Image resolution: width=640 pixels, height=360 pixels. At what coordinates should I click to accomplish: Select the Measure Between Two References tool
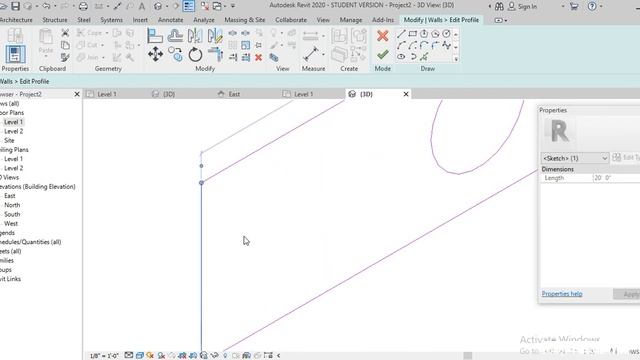point(311,54)
